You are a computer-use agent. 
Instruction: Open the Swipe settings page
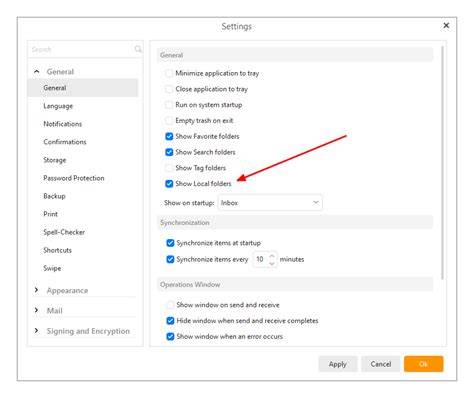[52, 268]
